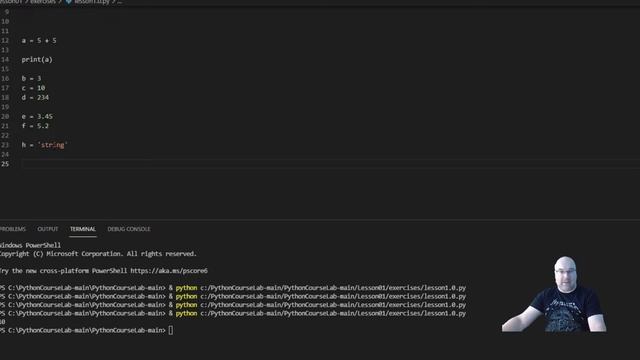Screen dimensions: 640x360
Task: Click the 'string' literal on line 23
Action: coord(53,145)
